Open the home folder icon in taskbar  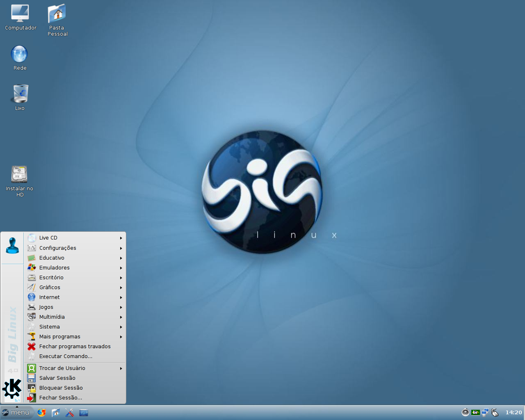coord(56,413)
